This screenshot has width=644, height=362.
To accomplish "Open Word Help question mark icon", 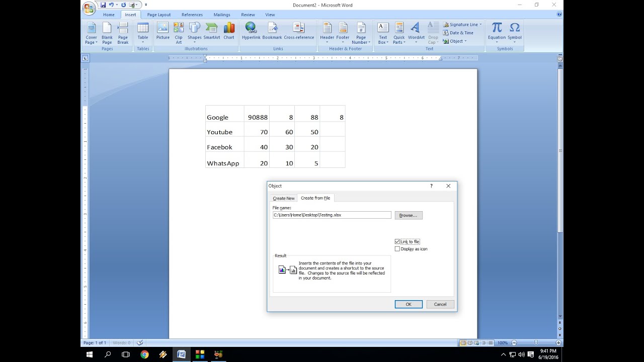I will point(559,15).
